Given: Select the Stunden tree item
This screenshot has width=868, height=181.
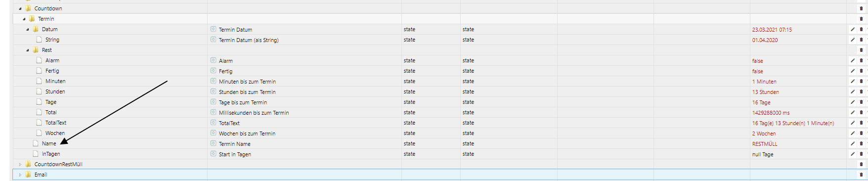Looking at the screenshot, I should click(55, 91).
